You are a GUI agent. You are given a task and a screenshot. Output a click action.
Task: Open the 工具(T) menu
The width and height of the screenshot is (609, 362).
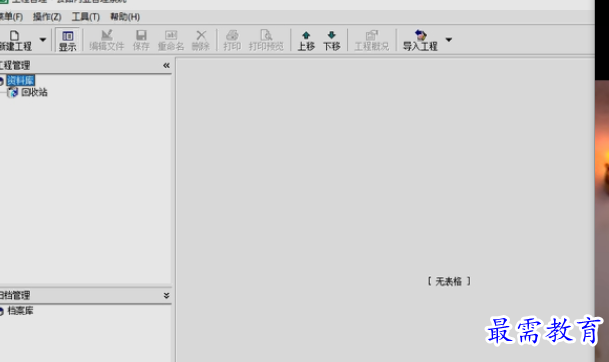point(86,17)
